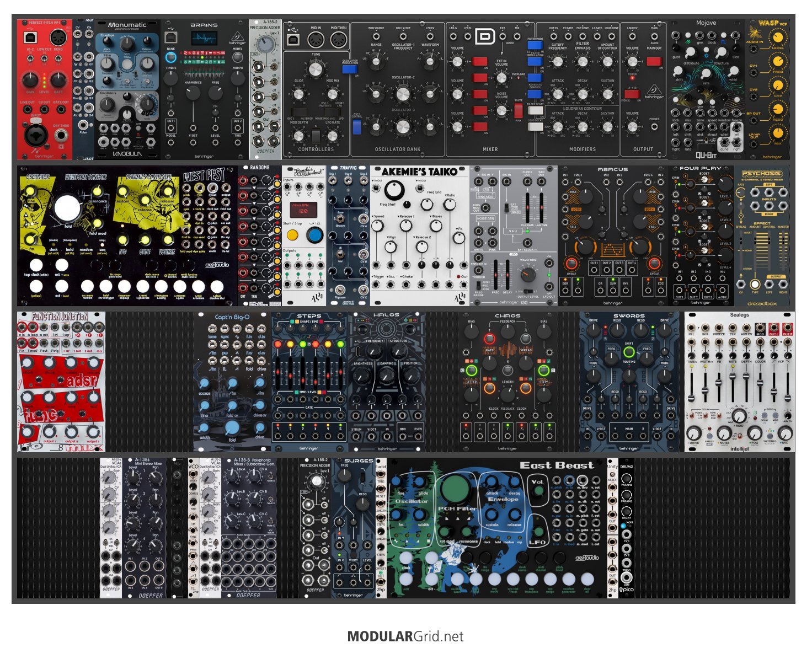Click the dreadbox logo on Psychosis
The width and height of the screenshot is (812, 648).
coord(762,303)
